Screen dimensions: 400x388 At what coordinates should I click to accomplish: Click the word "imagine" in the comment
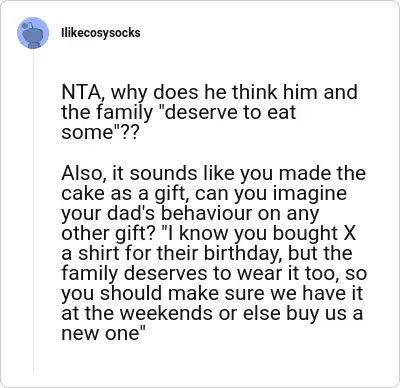[310, 194]
